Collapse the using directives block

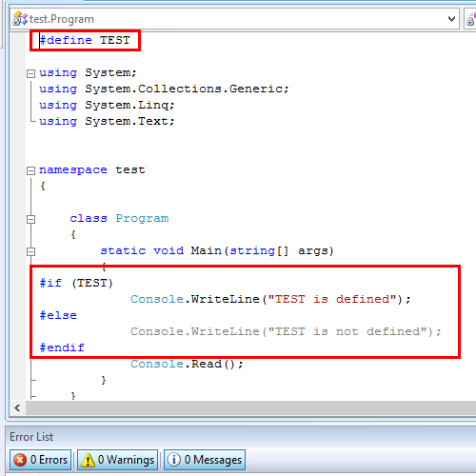coord(30,73)
